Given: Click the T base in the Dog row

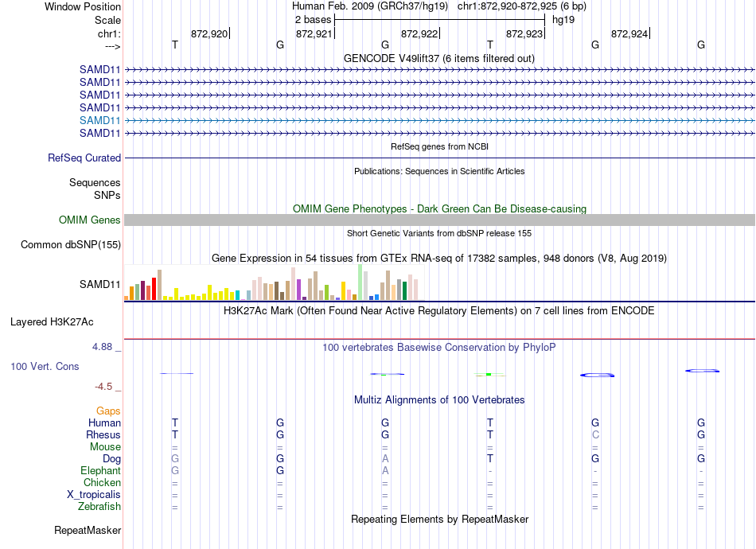Looking at the screenshot, I should click(x=490, y=459).
